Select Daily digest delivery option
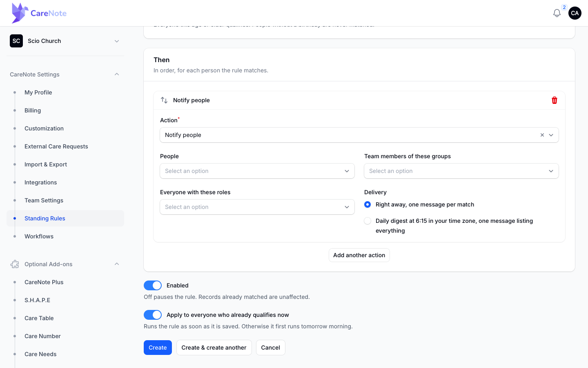 (367, 221)
